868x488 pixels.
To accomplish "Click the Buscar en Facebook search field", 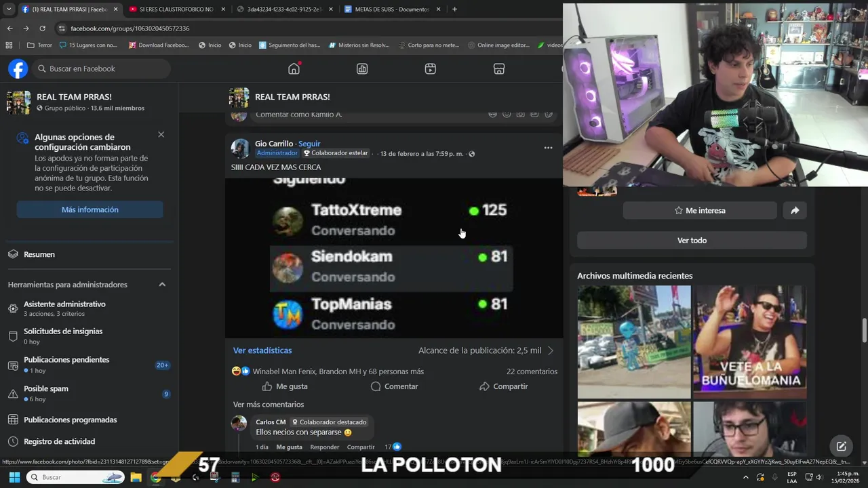I will (x=101, y=68).
